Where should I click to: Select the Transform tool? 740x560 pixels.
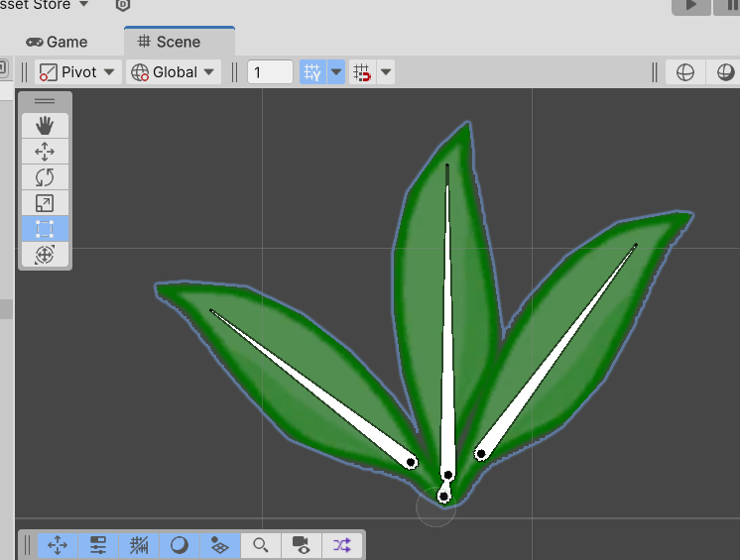pos(45,255)
